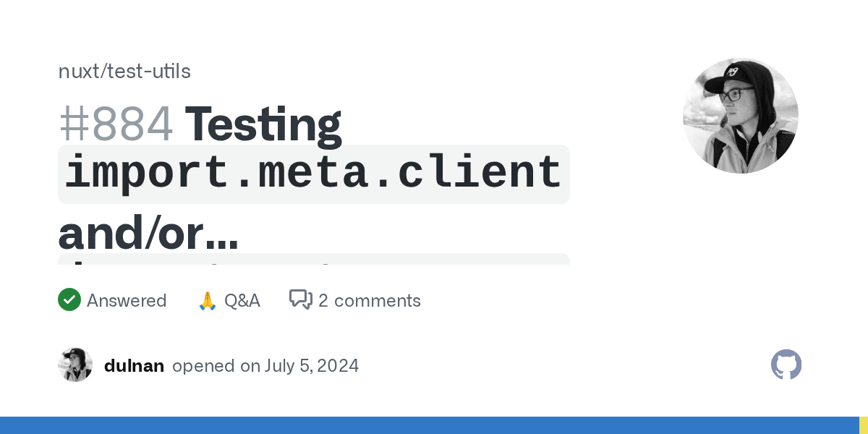
Task: Click the comments speech bubble icon
Action: pyautogui.click(x=300, y=299)
